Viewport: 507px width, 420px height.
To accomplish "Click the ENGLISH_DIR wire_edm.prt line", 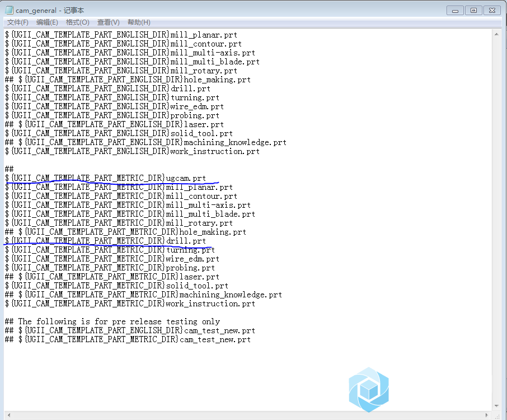I will point(115,106).
